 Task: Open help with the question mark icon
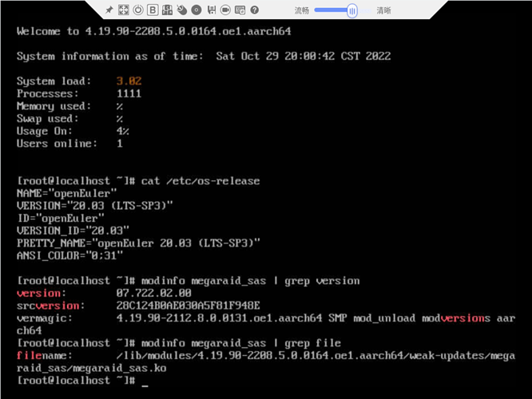(254, 10)
